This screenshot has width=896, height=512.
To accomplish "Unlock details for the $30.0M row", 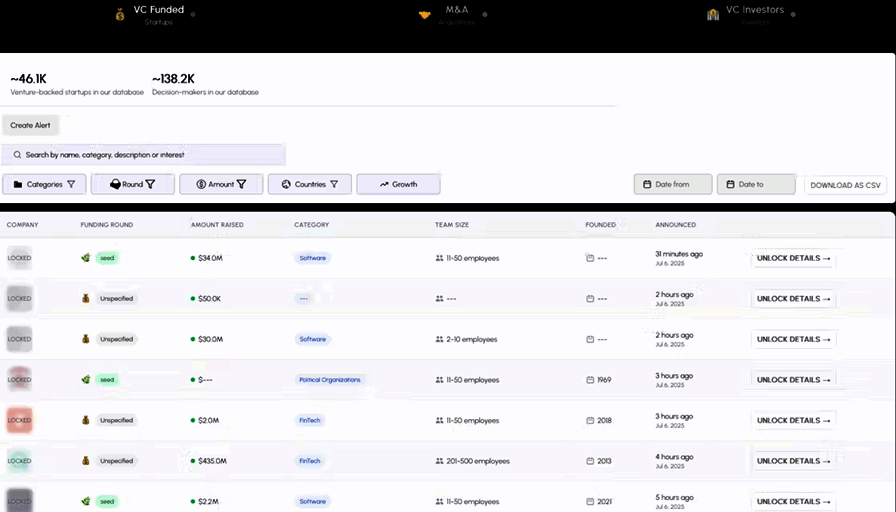I will click(x=793, y=339).
